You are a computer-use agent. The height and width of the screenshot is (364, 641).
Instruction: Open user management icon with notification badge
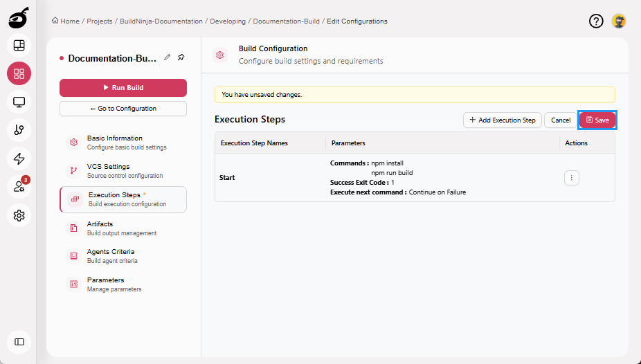19,187
